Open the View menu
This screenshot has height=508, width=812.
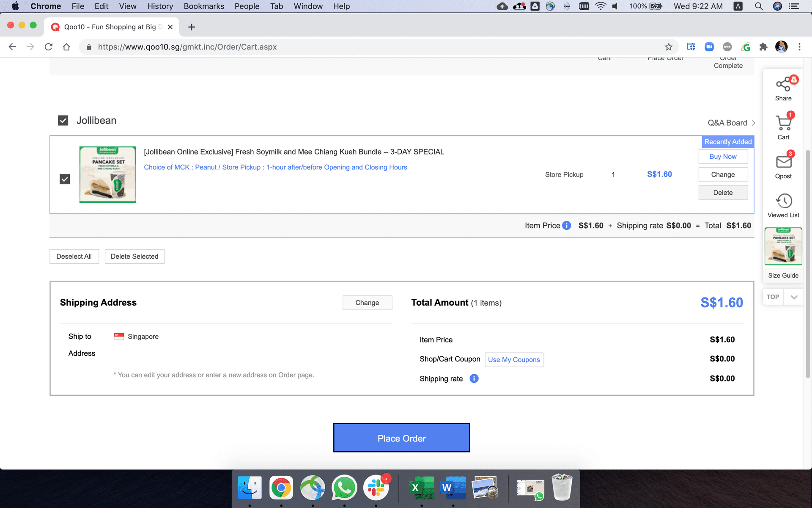(128, 6)
